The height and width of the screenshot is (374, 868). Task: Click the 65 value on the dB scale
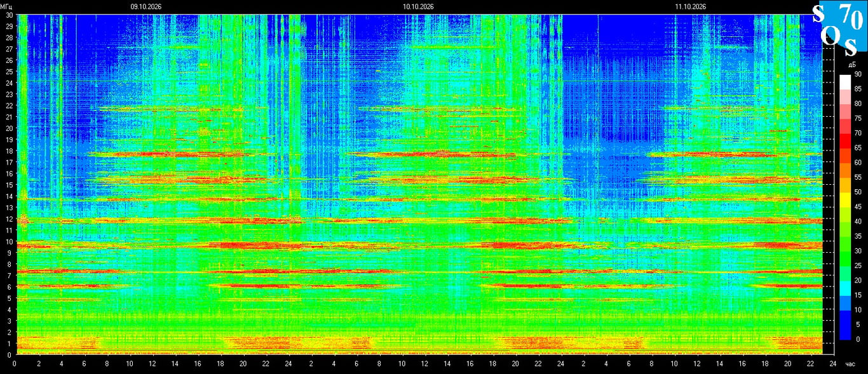(858, 148)
